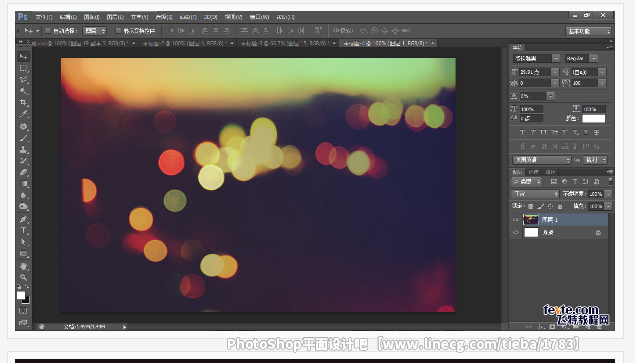The height and width of the screenshot is (363, 635).
Task: Lock all for layer using padlock icon
Action: coord(560,206)
